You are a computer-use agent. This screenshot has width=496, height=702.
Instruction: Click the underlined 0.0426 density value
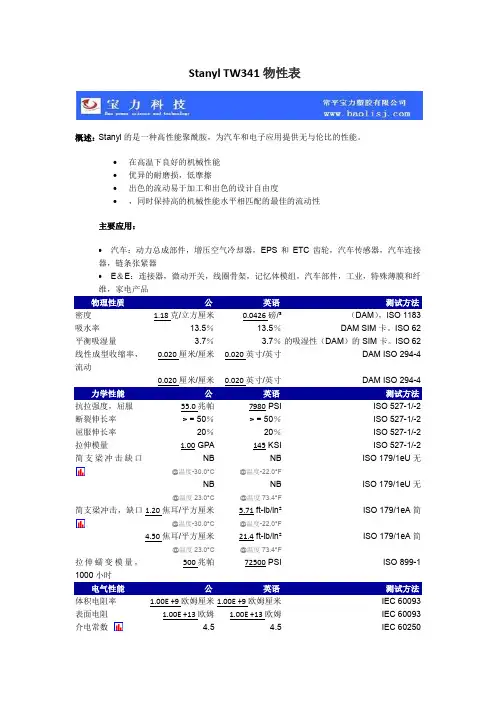[254, 316]
